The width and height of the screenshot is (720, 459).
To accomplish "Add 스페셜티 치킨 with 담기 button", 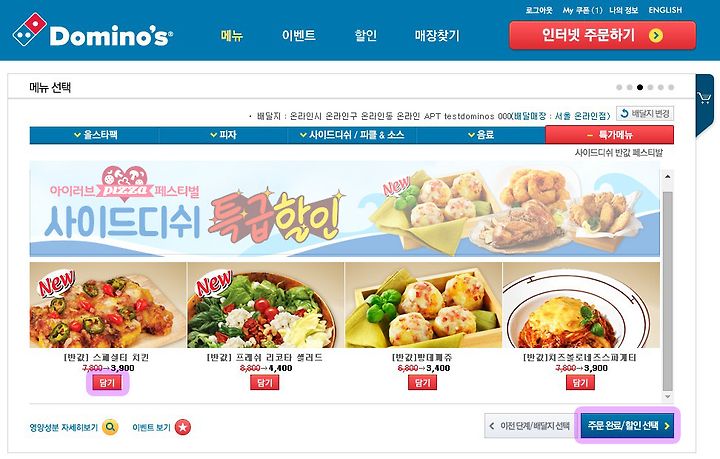I will click(107, 383).
